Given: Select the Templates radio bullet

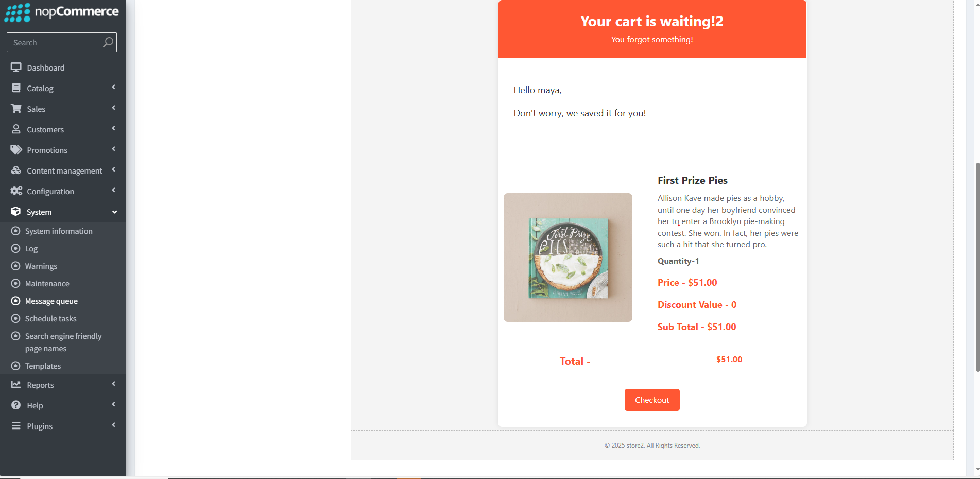Looking at the screenshot, I should (16, 366).
